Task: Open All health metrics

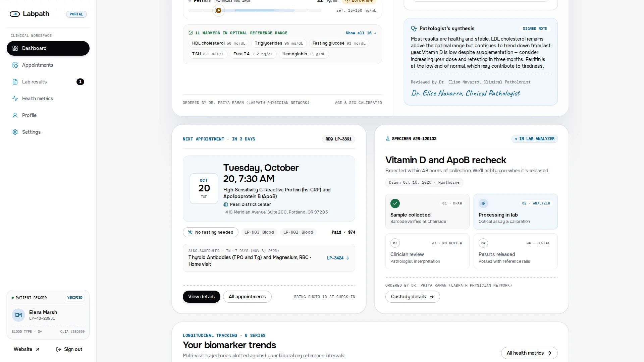Action: point(529,353)
